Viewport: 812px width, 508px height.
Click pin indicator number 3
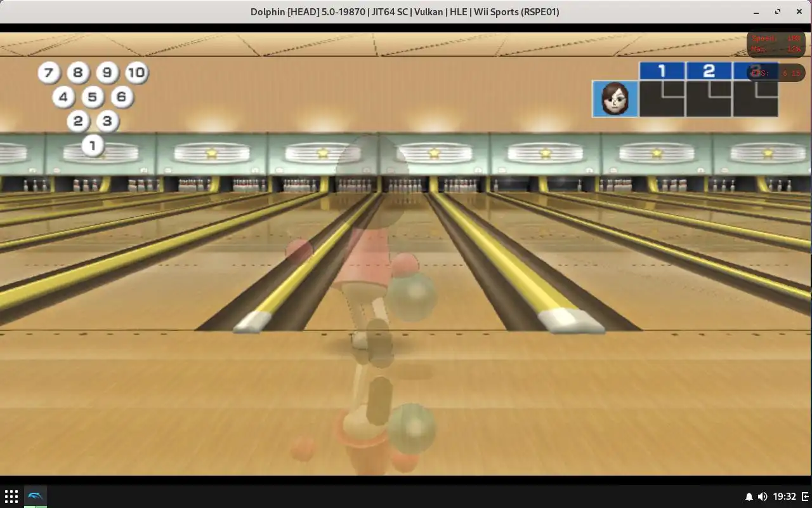(x=107, y=121)
